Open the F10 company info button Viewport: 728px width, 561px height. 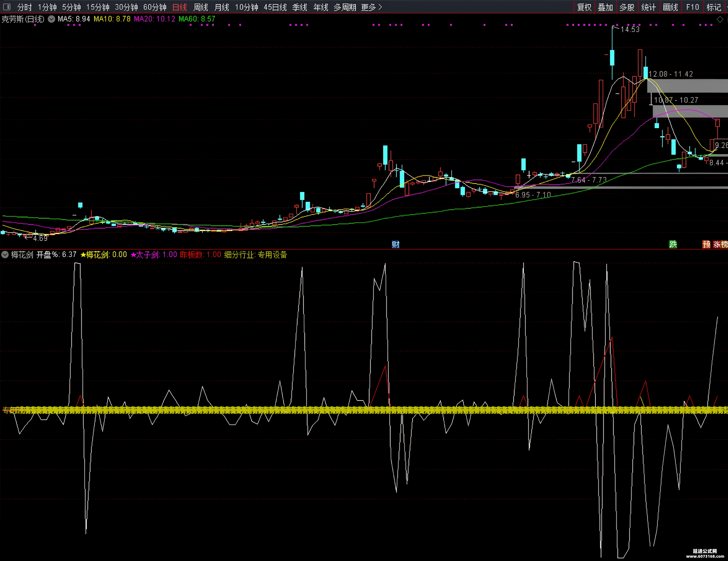692,7
